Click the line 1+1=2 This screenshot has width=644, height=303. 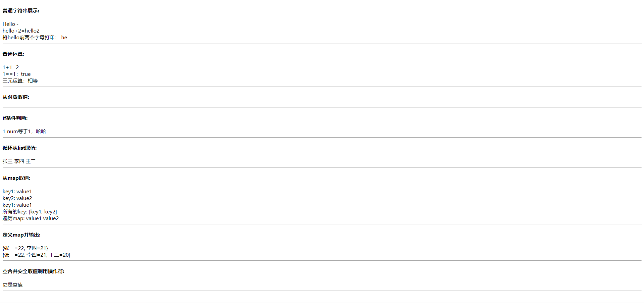click(x=11, y=67)
